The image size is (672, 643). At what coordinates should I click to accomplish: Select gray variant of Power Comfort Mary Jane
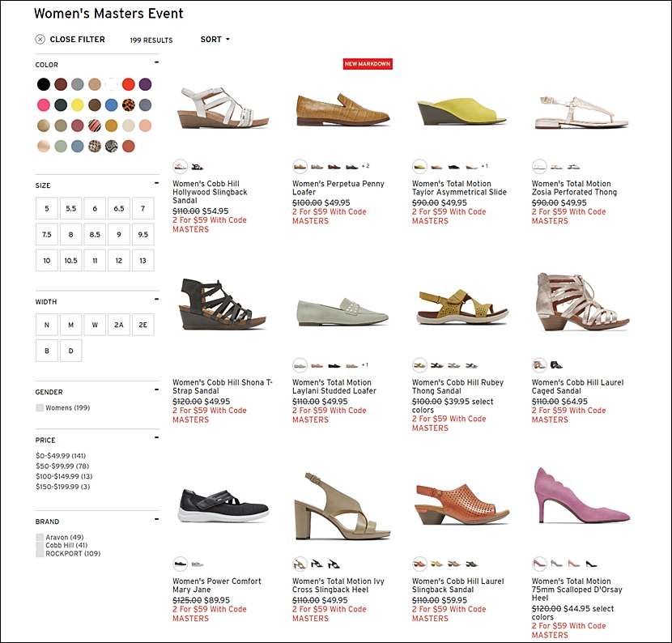click(x=197, y=564)
